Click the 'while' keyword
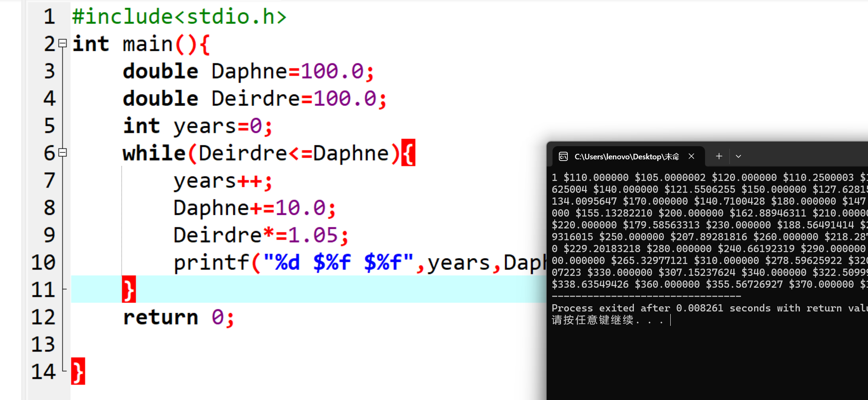Viewport: 868px width, 400px height. point(154,153)
